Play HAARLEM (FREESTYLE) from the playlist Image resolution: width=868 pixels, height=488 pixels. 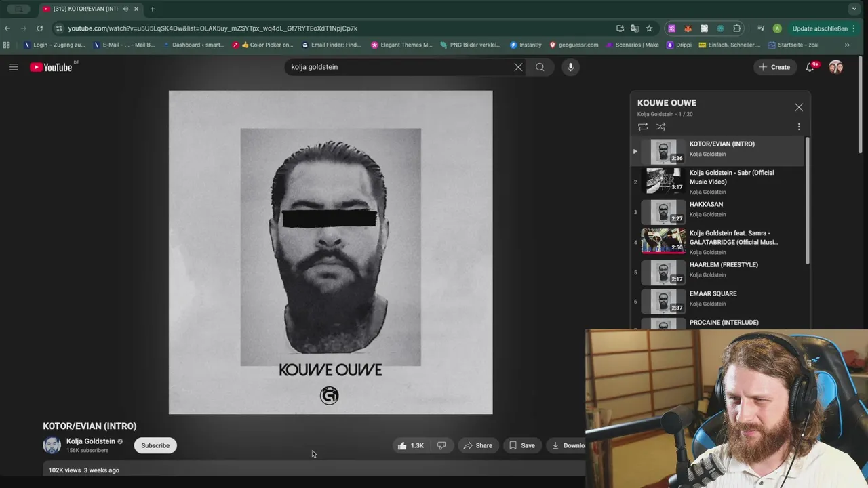click(717, 272)
